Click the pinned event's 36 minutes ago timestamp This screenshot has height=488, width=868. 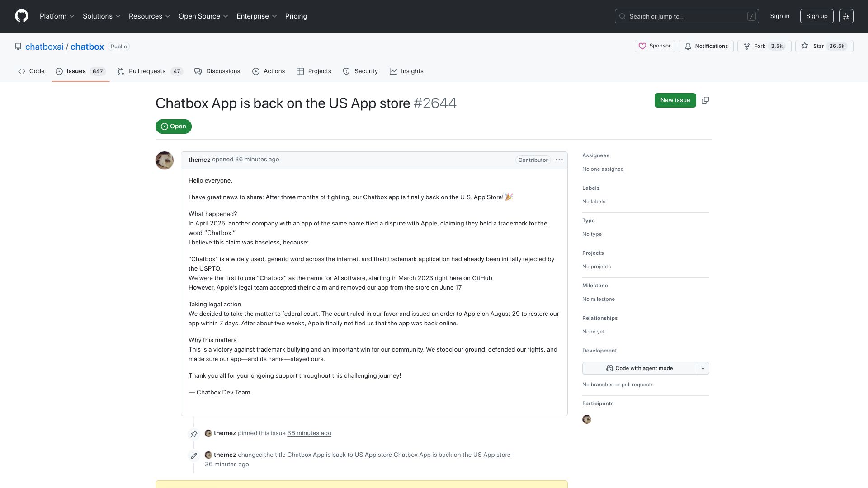[x=309, y=433]
